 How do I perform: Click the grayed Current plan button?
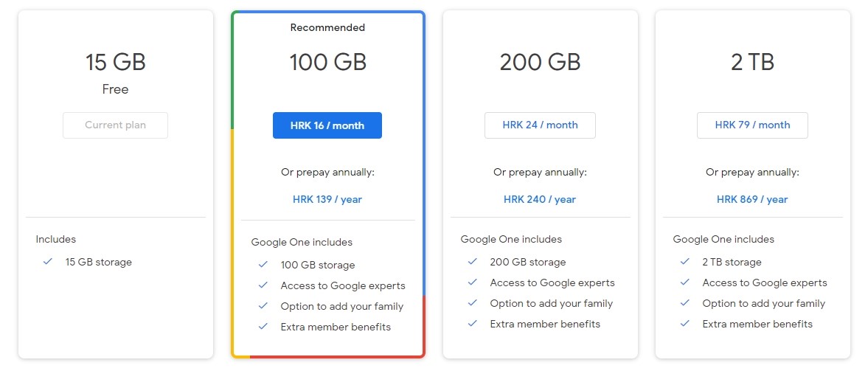115,125
